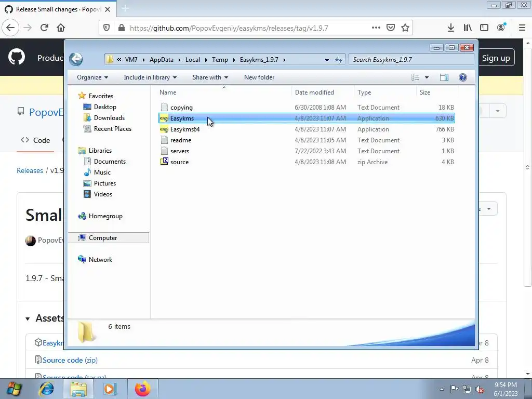Open Organize dropdown menu
This screenshot has height=399, width=532.
pos(92,77)
